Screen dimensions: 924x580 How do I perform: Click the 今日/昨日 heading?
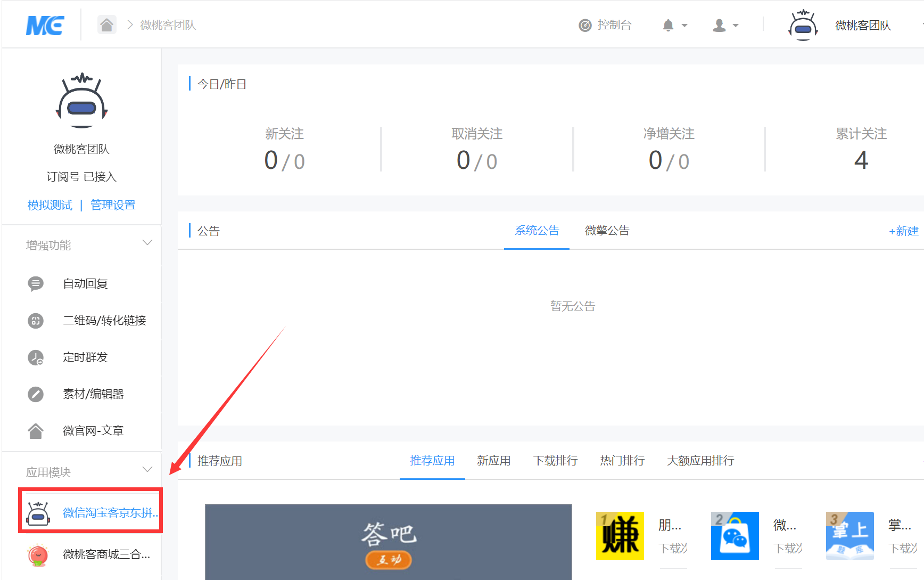coord(222,84)
